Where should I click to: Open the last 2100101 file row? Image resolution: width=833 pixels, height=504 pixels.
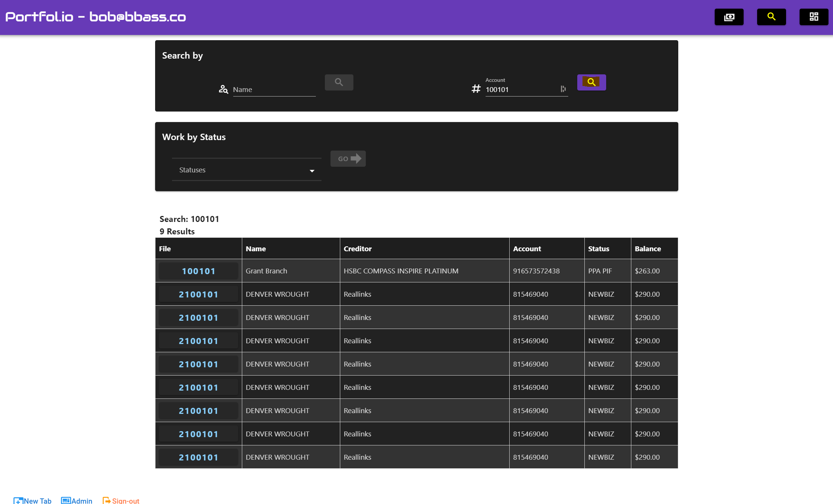pyautogui.click(x=198, y=457)
